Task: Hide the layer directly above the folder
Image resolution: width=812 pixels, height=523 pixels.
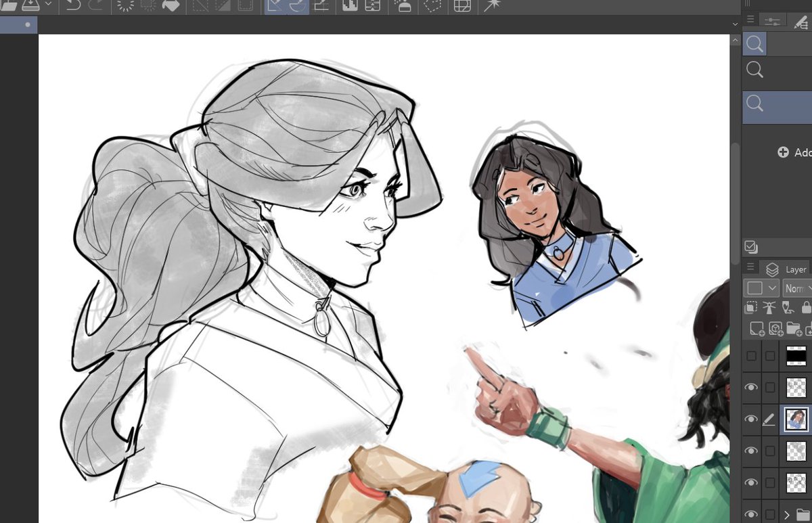Action: click(750, 482)
